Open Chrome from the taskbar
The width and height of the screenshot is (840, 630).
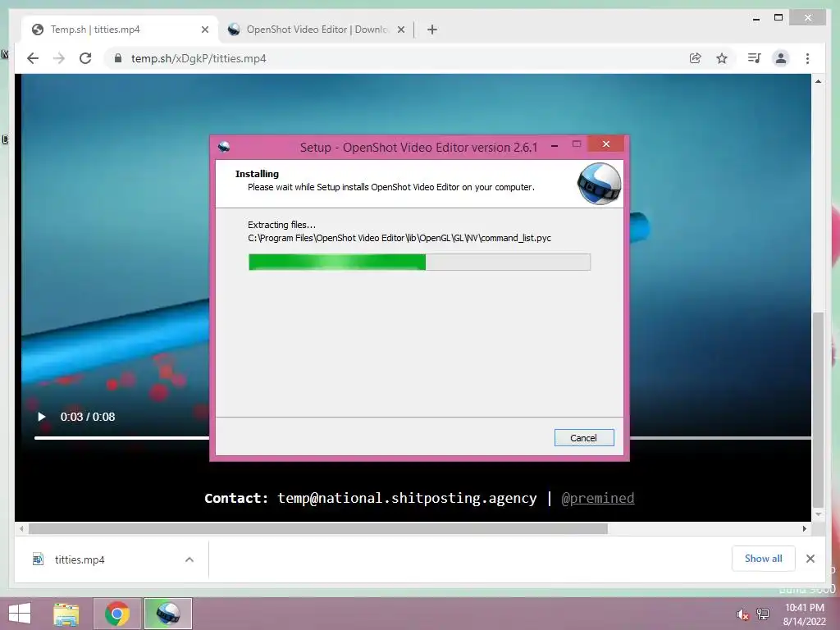(x=117, y=614)
